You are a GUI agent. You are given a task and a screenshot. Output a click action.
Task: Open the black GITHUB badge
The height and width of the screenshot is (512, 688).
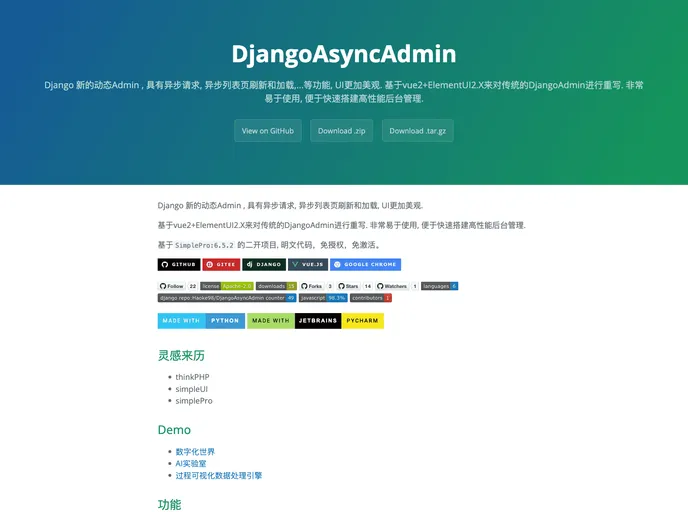pos(179,265)
